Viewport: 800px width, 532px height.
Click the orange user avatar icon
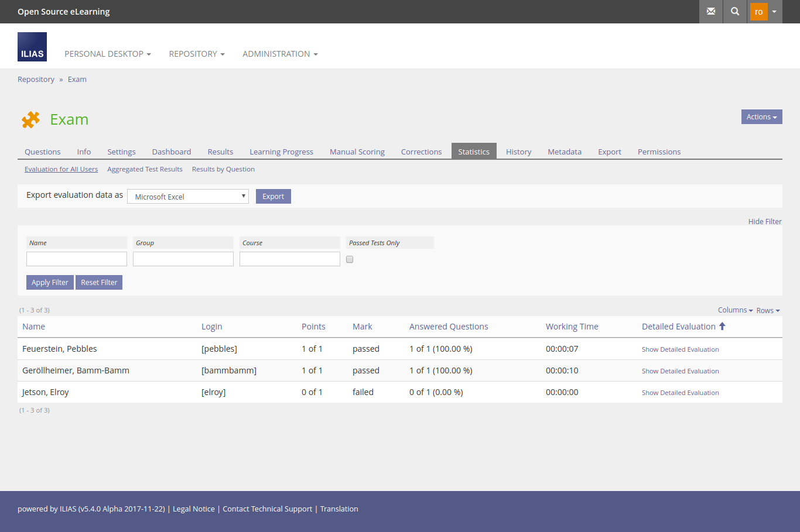(758, 12)
